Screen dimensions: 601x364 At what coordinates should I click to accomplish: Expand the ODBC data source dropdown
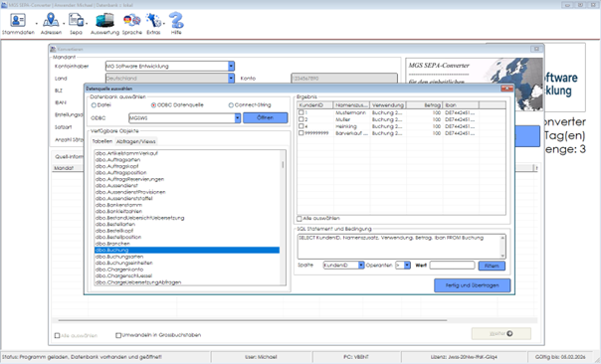pos(238,118)
